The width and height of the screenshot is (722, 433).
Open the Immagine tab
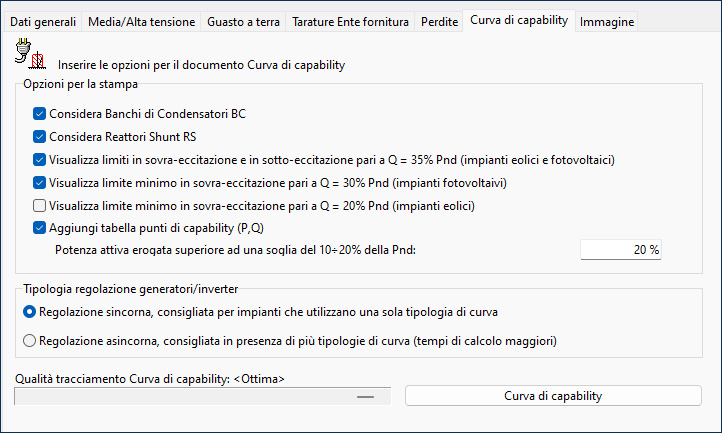point(606,22)
